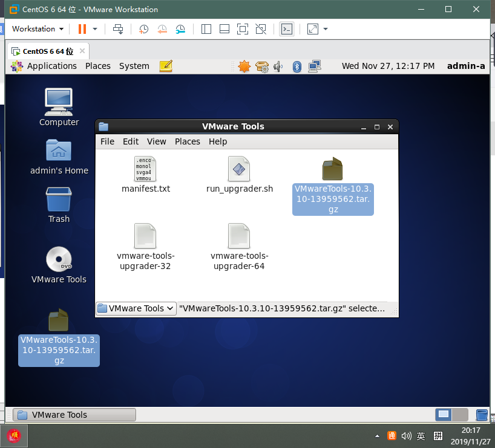
Task: Select the manifest.txt file
Action: coord(145,175)
